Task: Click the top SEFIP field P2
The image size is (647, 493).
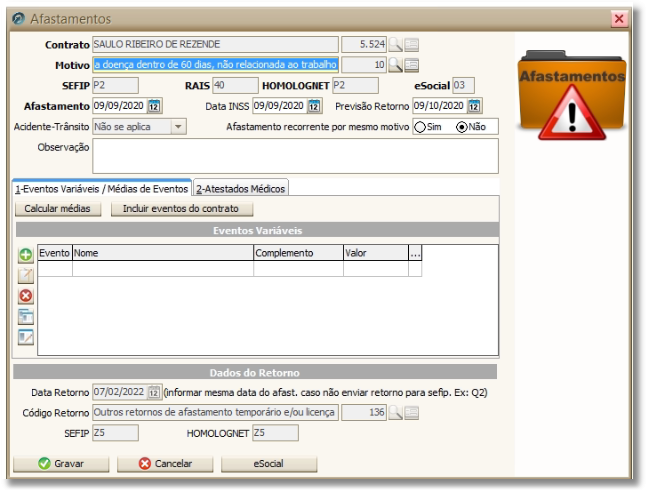Action: 115,85
